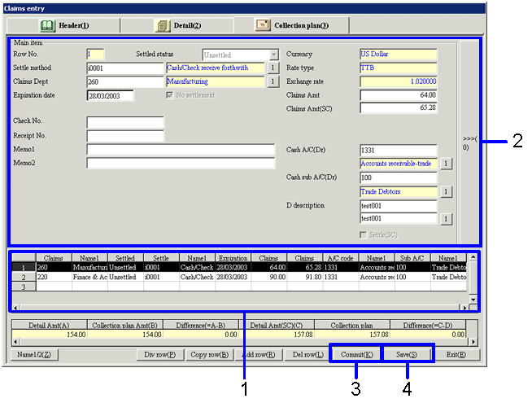Click the second D description field

[x=399, y=218]
